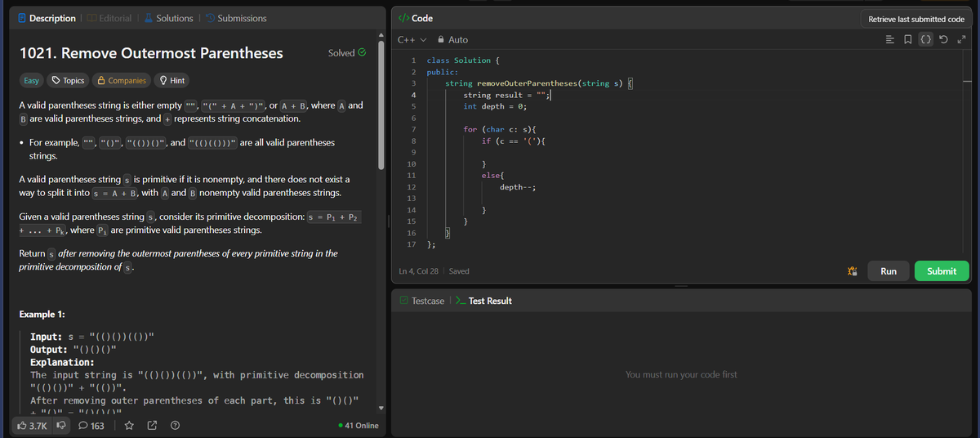
Task: Click the green Submit button
Action: point(942,271)
